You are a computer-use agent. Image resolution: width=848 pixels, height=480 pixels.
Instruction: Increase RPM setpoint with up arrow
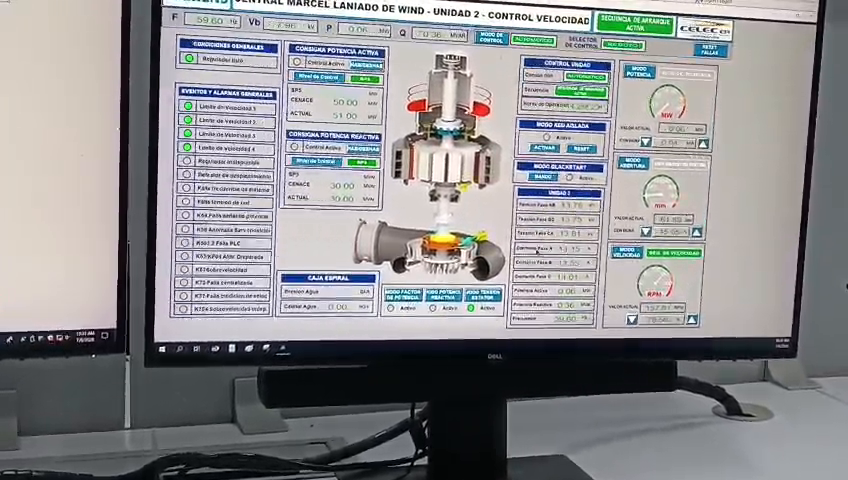click(692, 319)
